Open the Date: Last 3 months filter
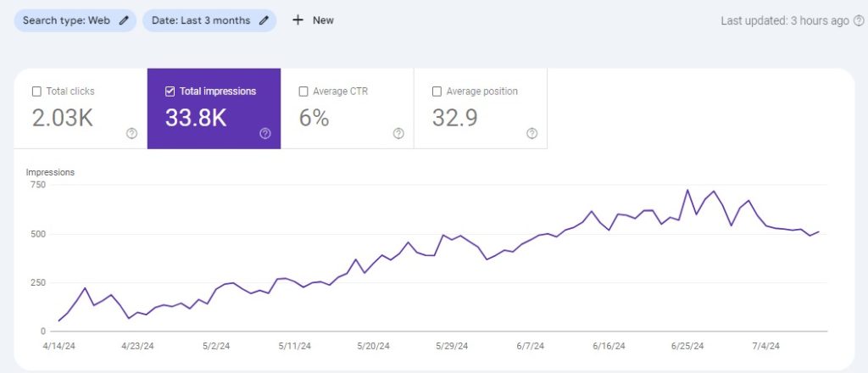 [x=202, y=20]
